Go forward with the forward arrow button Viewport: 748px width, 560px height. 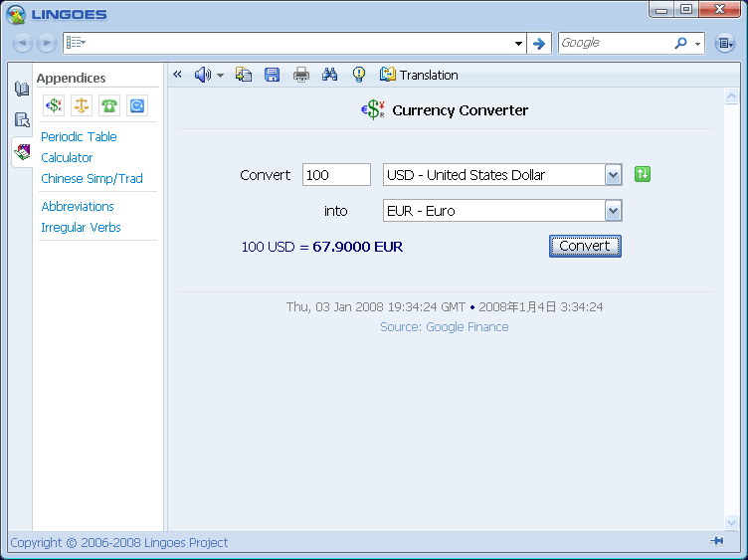pyautogui.click(x=47, y=43)
